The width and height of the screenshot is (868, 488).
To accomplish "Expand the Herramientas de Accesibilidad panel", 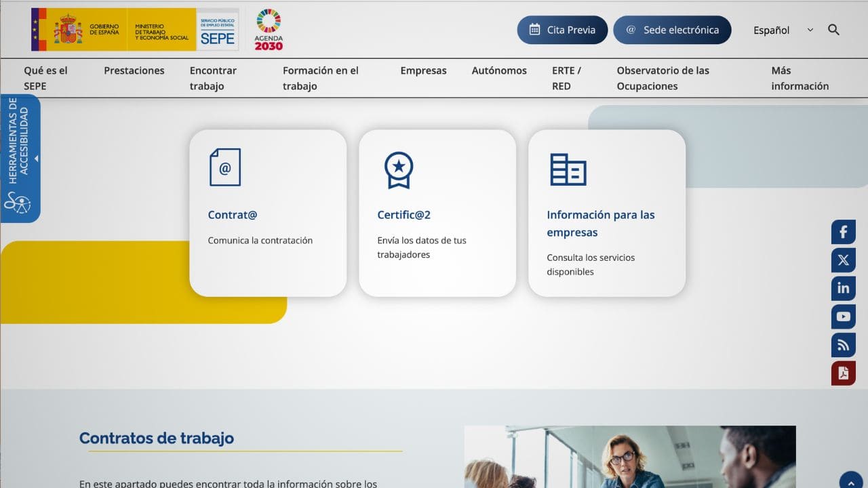I will (20, 159).
